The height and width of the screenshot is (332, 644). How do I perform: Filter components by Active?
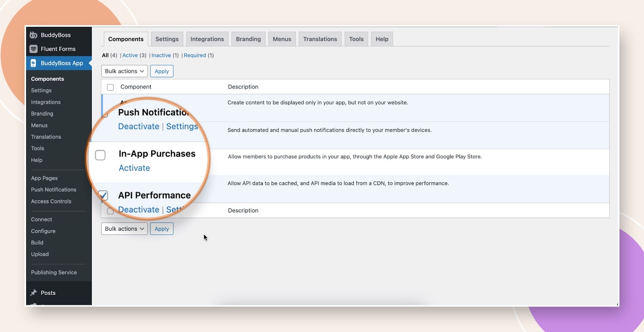tap(130, 56)
